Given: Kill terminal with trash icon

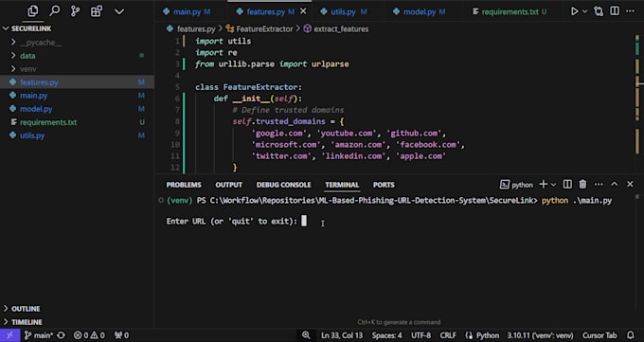Looking at the screenshot, I should tap(582, 184).
